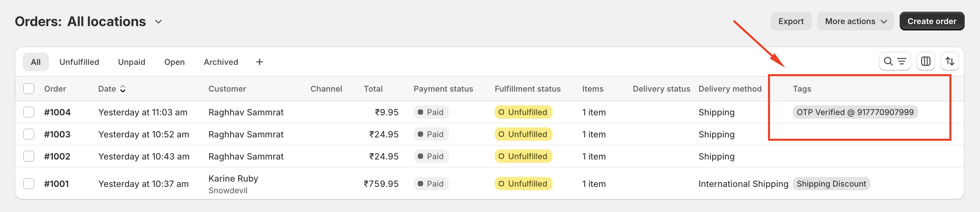980x212 pixels.
Task: Switch to the Unpaid tab
Action: pyautogui.click(x=132, y=62)
